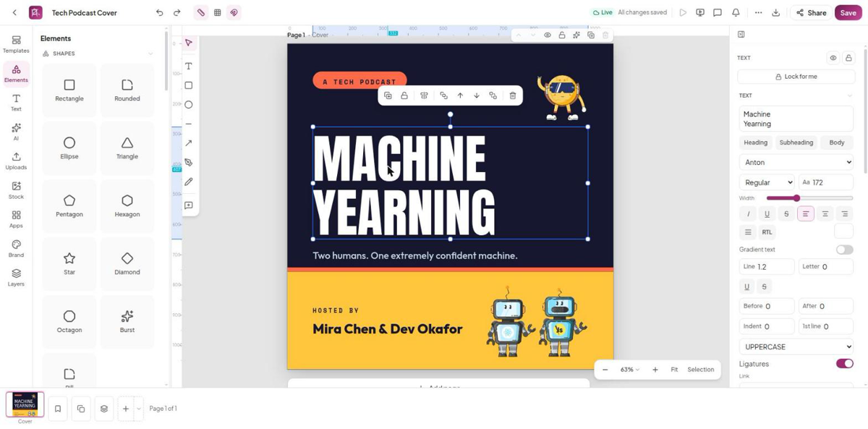Screen dimensions: 868x429
Task: Add a Rounded rectangle shape
Action: point(127,90)
